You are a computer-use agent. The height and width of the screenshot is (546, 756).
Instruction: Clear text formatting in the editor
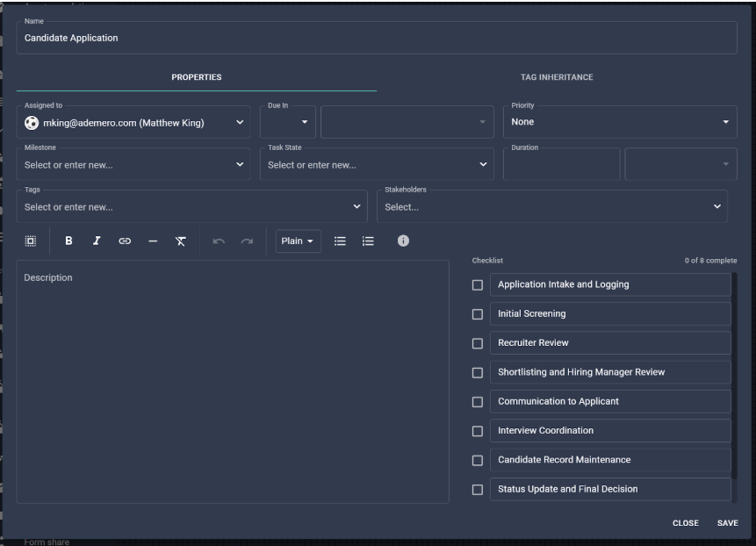[180, 241]
